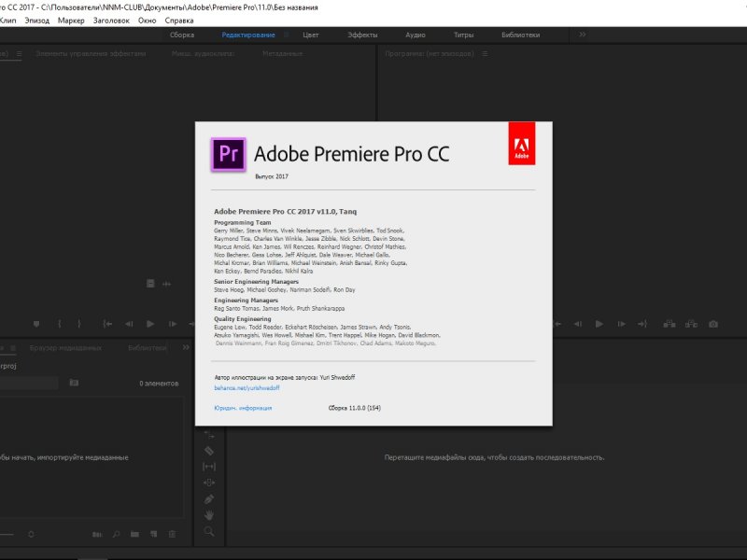Step forward one frame in Source monitor

point(173,324)
